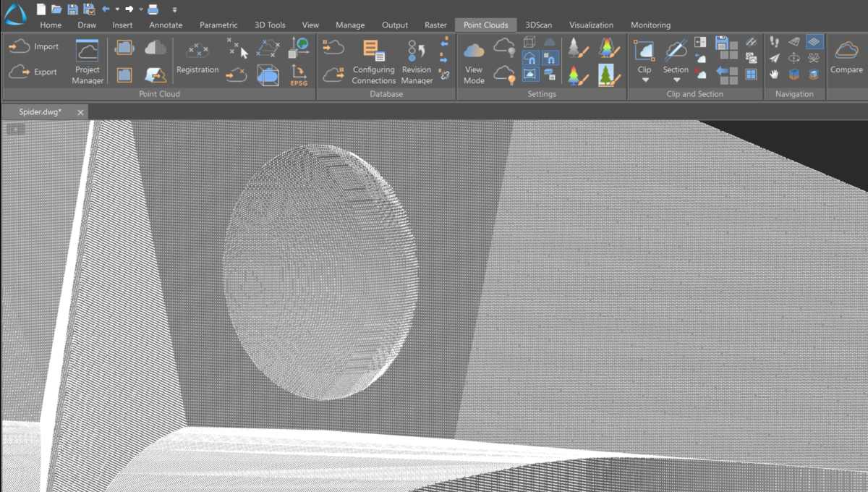Viewport: 868px width, 492px height.
Task: Expand the Clip dropdown
Action: click(644, 80)
